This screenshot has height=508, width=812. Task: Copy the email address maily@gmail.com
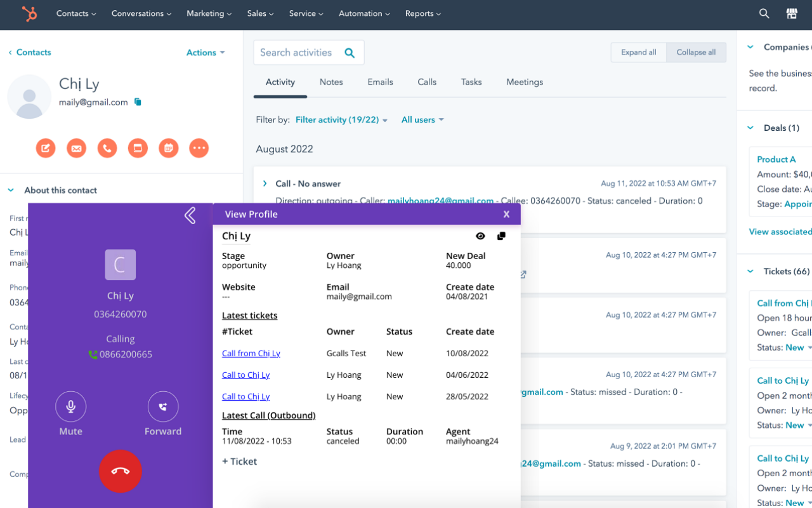138,102
